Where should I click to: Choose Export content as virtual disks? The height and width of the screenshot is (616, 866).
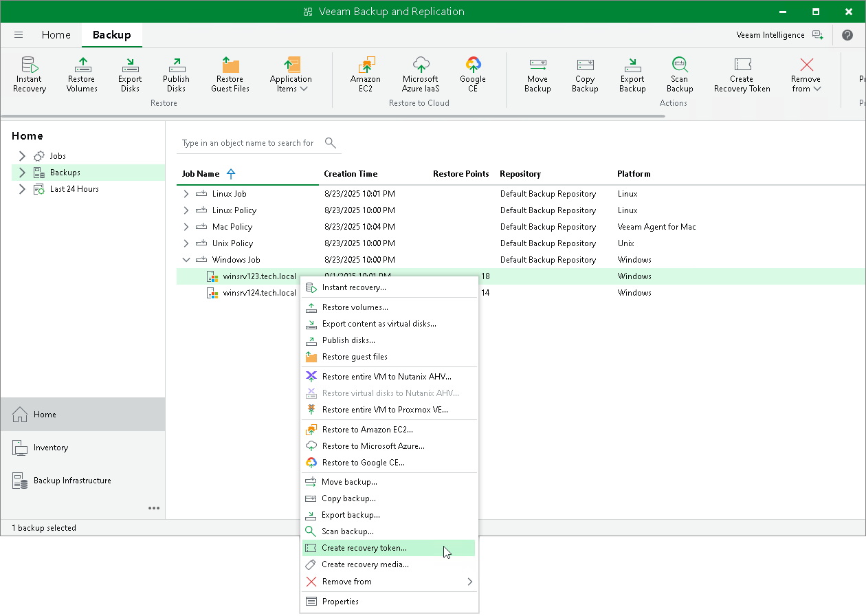pos(389,324)
